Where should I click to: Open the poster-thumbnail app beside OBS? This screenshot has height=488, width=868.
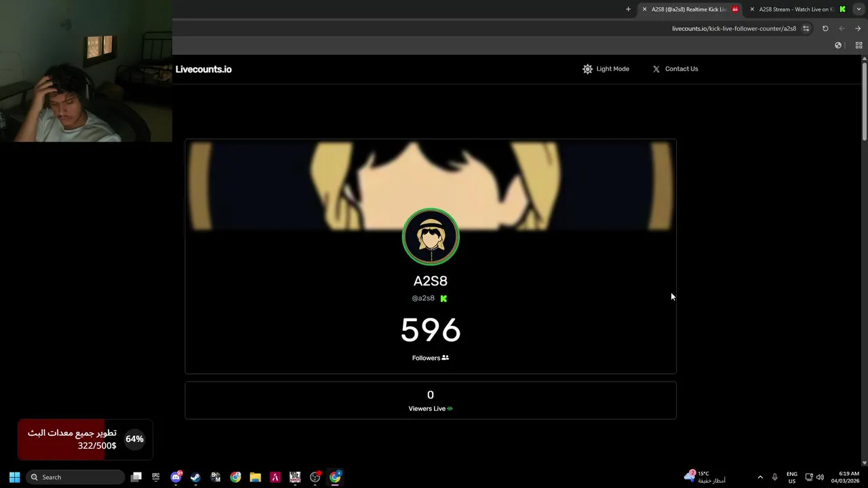(x=295, y=477)
